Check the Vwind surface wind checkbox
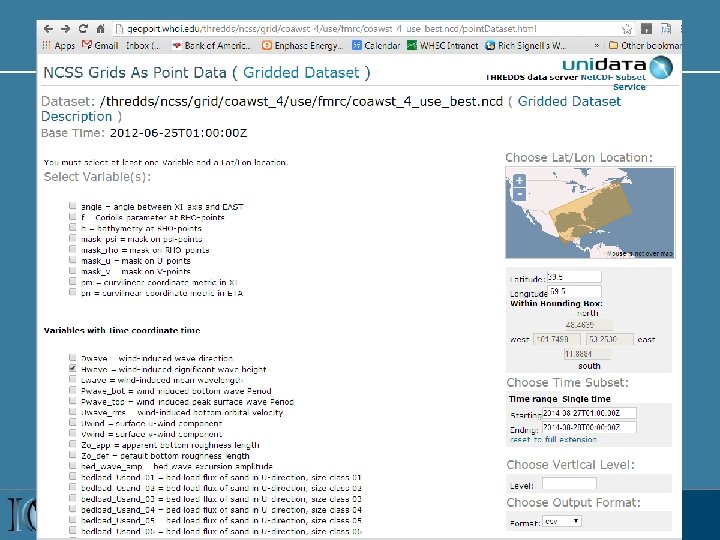This screenshot has height=540, width=720. tap(73, 433)
